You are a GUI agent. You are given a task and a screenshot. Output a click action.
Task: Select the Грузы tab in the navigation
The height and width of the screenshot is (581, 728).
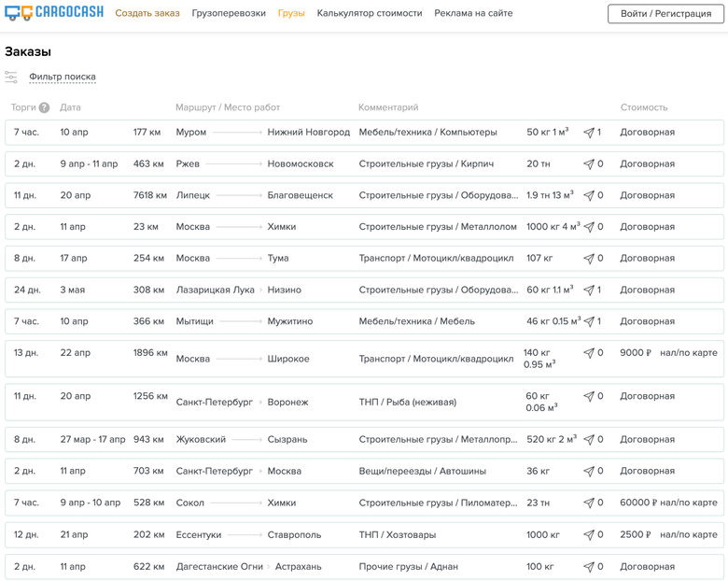coord(291,13)
